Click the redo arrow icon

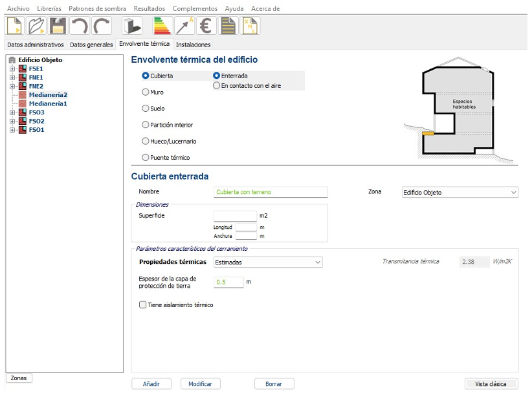pos(102,26)
